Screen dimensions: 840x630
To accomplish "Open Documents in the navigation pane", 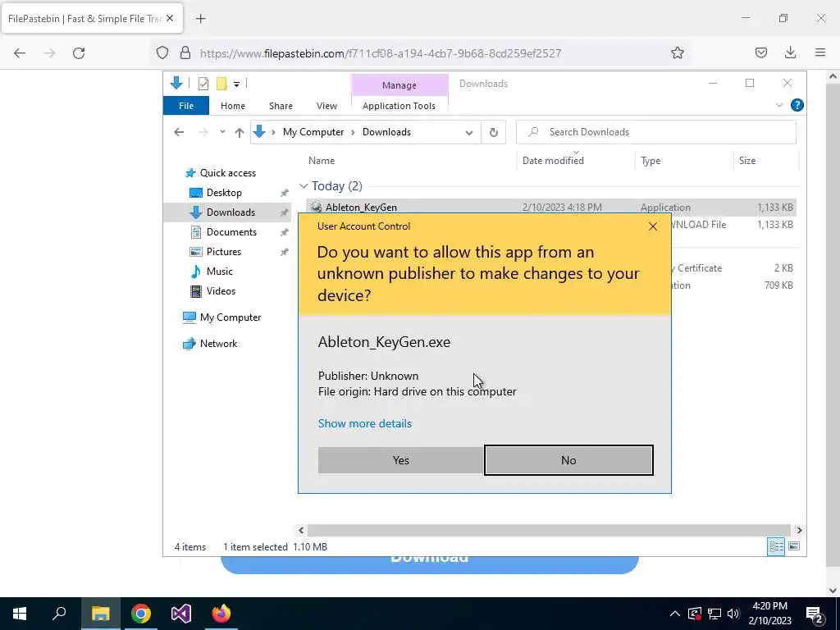I will (231, 232).
